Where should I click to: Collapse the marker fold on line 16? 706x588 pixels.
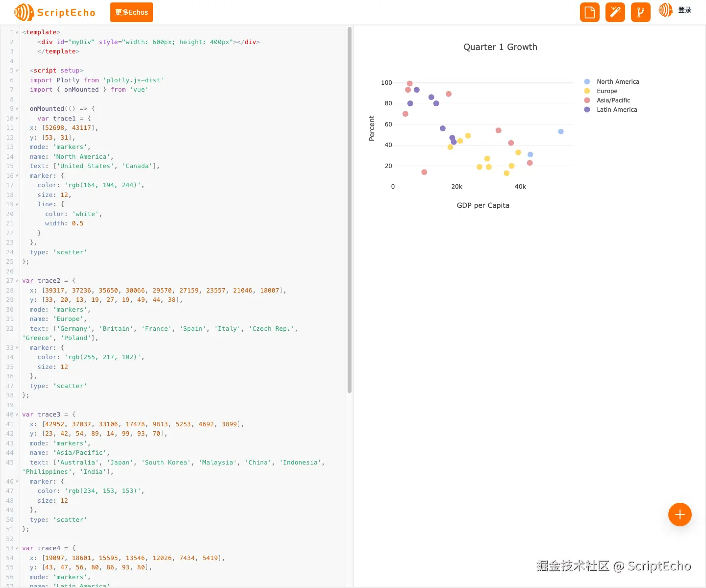pyautogui.click(x=17, y=176)
